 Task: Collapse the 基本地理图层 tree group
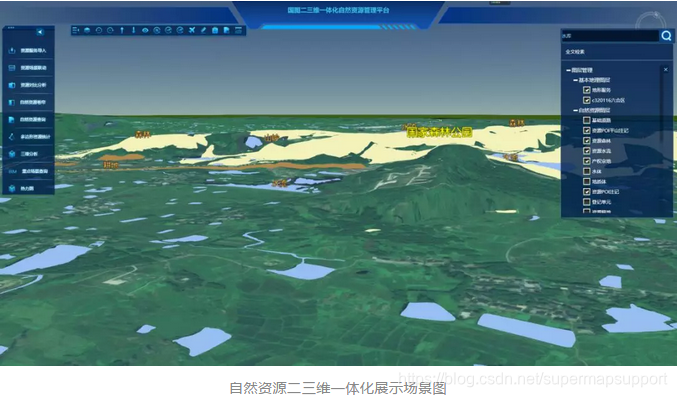[576, 80]
